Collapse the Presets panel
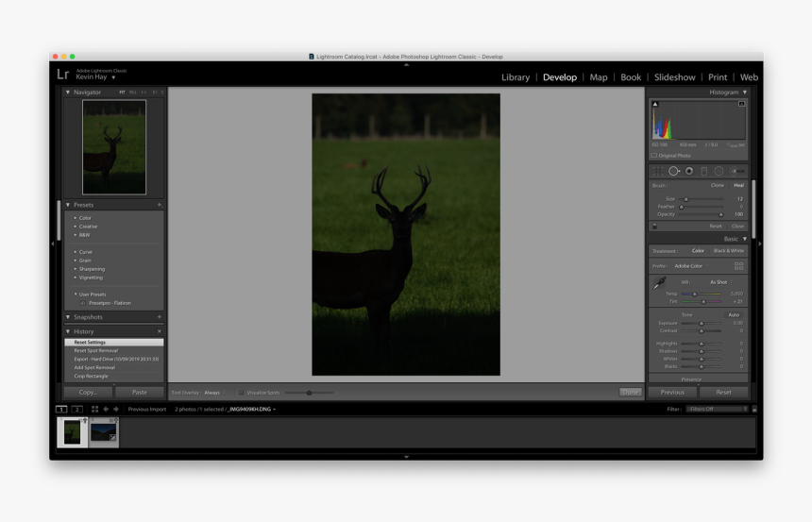Viewport: 812px width, 522px height. 68,205
